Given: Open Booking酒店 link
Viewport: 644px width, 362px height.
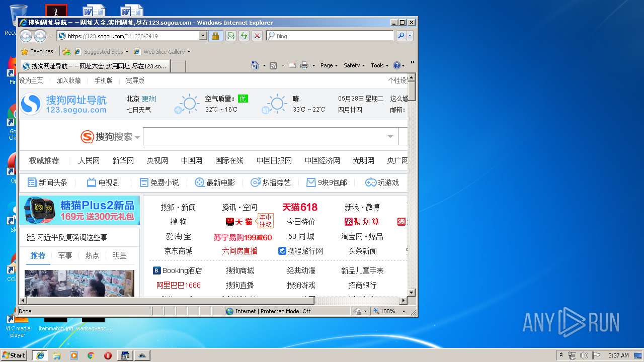Looking at the screenshot, I should (x=178, y=270).
